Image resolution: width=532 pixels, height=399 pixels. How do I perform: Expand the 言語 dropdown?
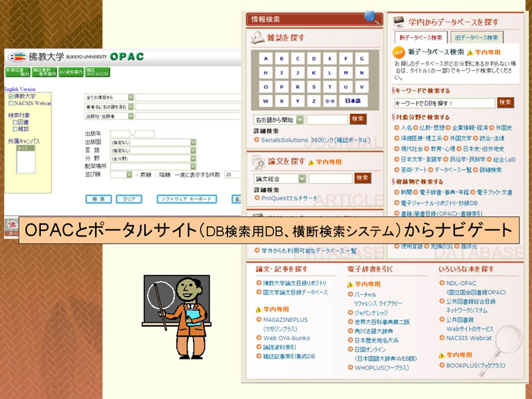(153, 151)
